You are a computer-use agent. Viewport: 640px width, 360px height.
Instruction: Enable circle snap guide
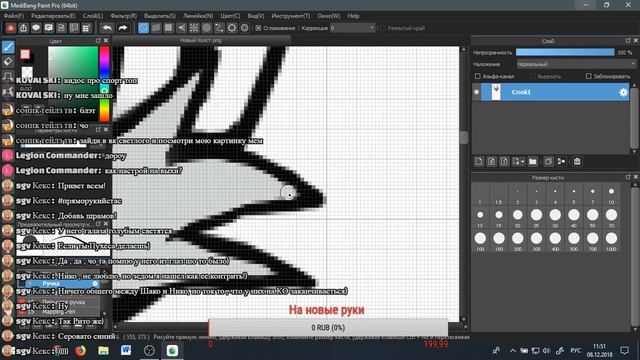coord(207,28)
